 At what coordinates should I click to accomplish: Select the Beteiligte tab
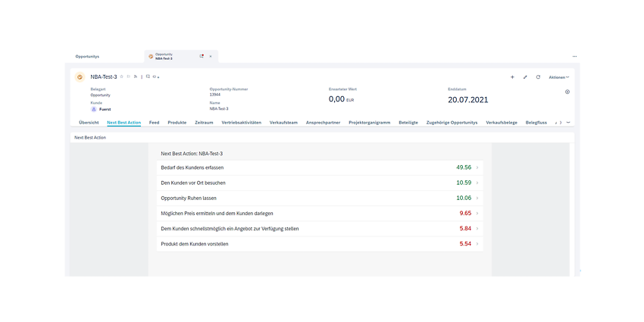pos(408,123)
